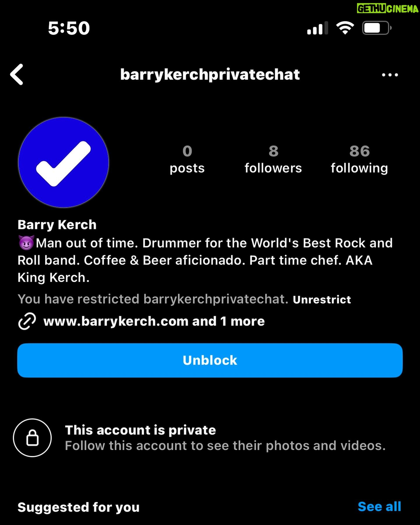Tap the barrykerchprivatechat username header
Viewport: 420px width, 525px height.
[x=210, y=75]
